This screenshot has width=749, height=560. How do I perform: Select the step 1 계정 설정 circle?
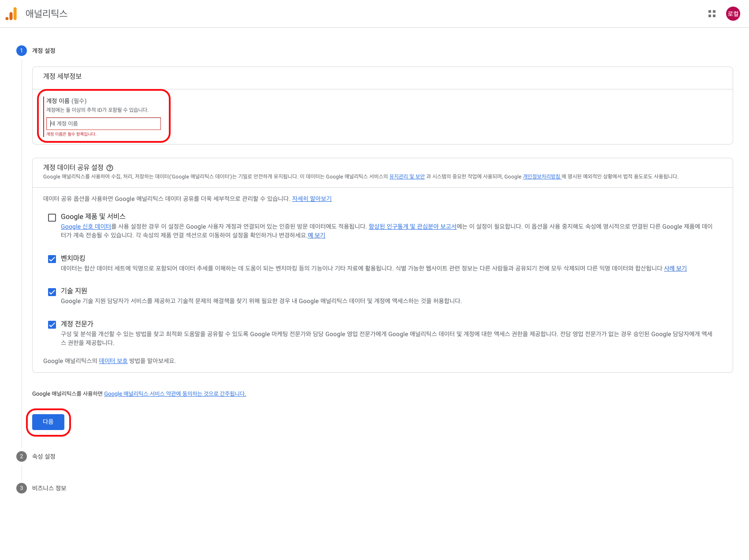click(22, 51)
